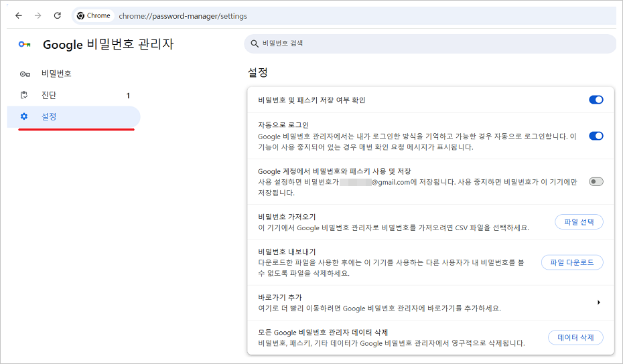
Task: Click the browser forward arrow
Action: tap(38, 16)
